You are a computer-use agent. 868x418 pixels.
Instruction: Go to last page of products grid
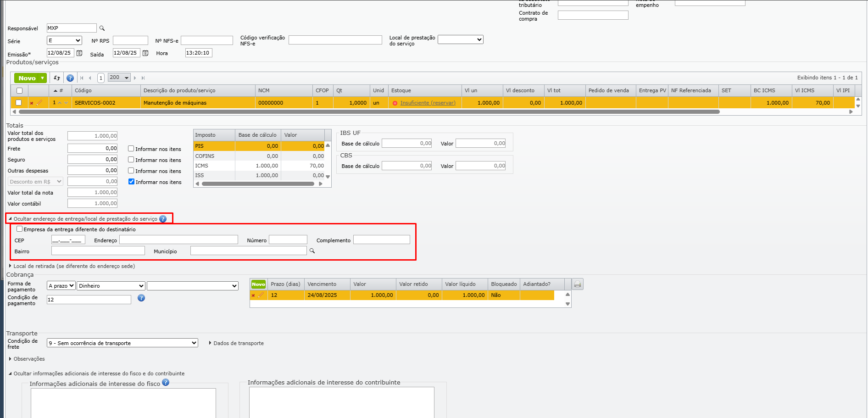tap(143, 78)
